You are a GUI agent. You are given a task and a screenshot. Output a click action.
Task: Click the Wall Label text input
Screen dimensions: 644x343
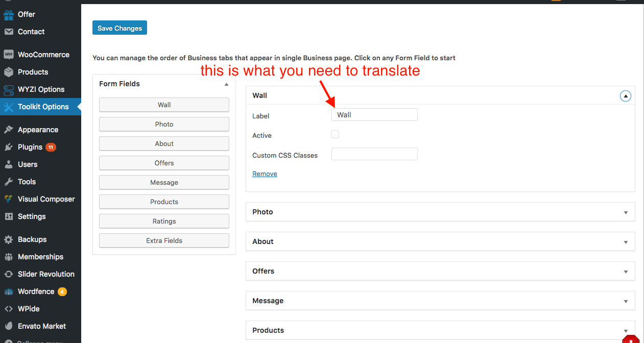point(374,115)
